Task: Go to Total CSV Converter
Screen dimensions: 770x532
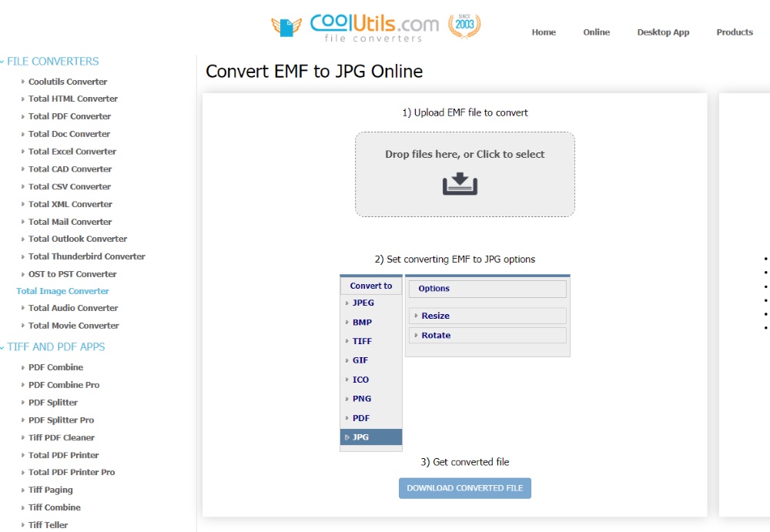Action: pyautogui.click(x=69, y=186)
